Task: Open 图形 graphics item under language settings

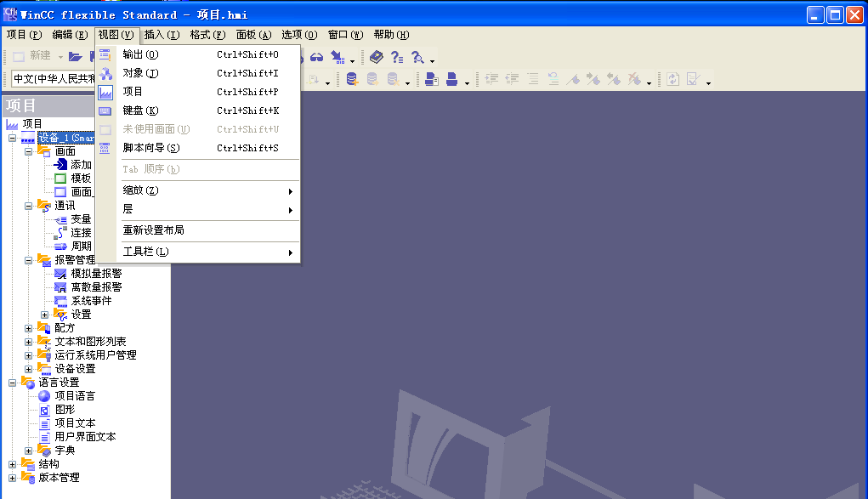Action: tap(65, 409)
